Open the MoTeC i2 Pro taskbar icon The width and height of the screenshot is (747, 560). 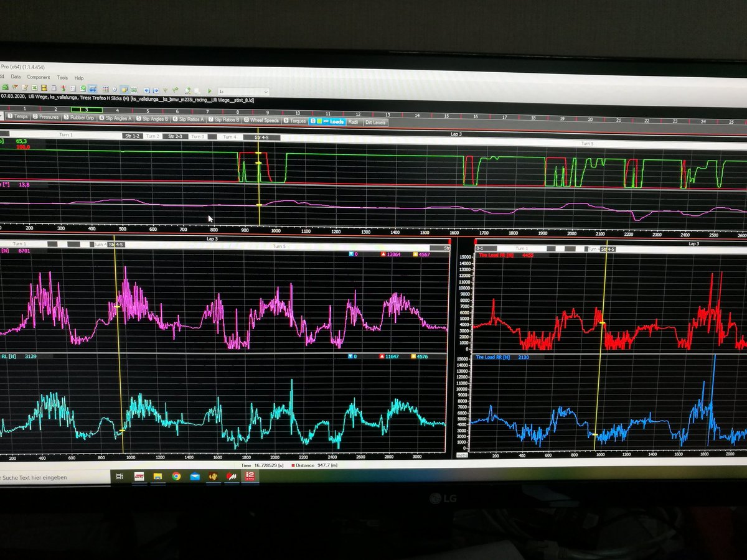coord(250,477)
